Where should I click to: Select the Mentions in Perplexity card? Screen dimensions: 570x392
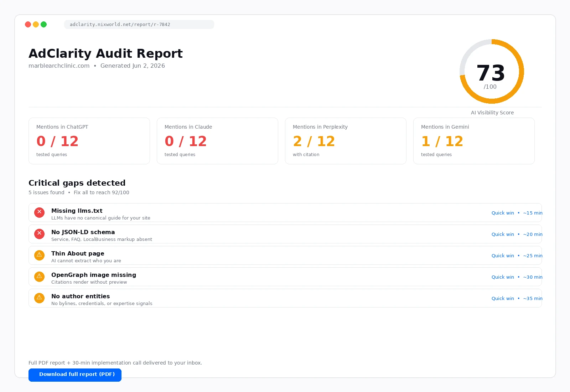346,141
